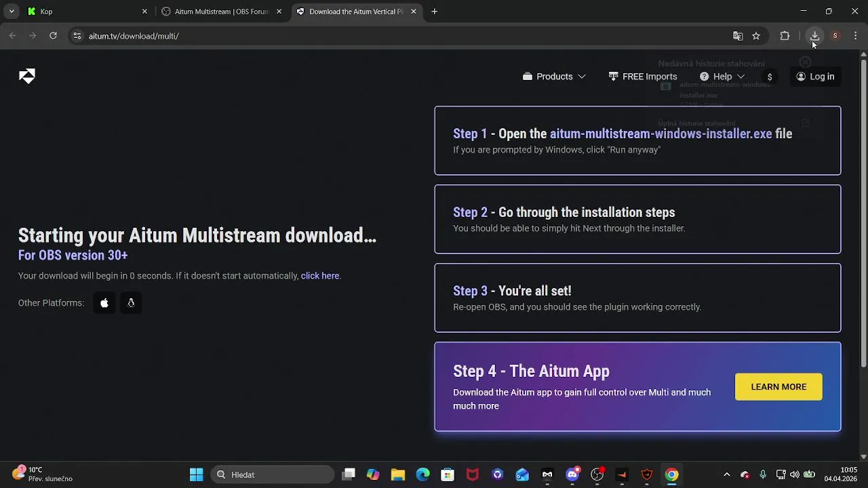Expand the Products dropdown menu
The image size is (868, 488).
click(554, 77)
